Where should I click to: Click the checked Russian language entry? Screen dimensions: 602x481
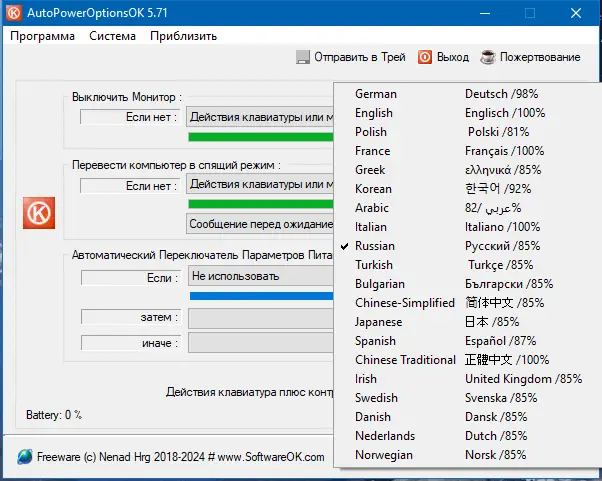[x=468, y=246]
